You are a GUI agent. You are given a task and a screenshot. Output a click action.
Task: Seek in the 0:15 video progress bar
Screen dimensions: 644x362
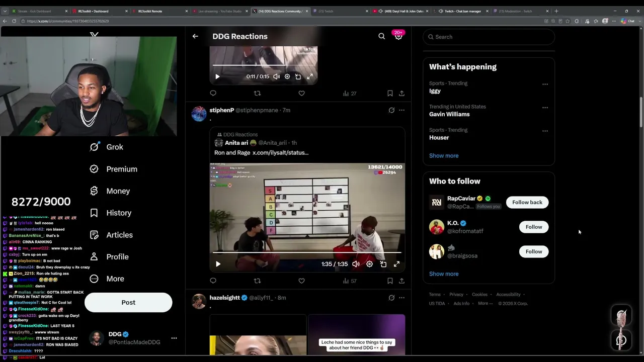263,65
